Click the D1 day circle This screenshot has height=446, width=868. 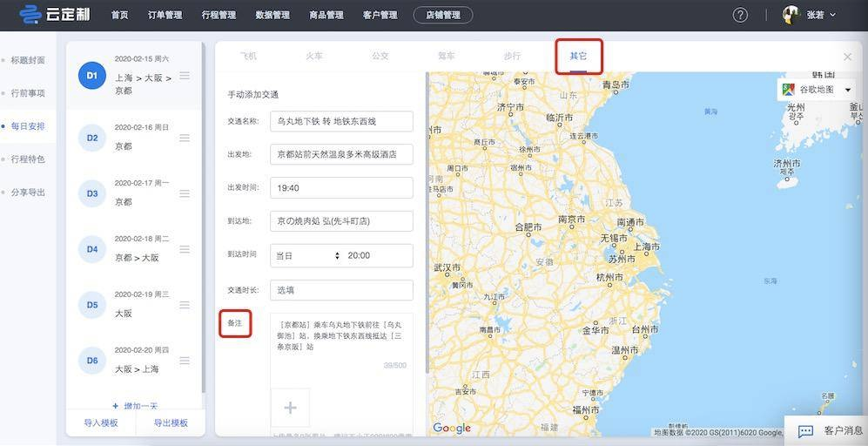coord(92,75)
